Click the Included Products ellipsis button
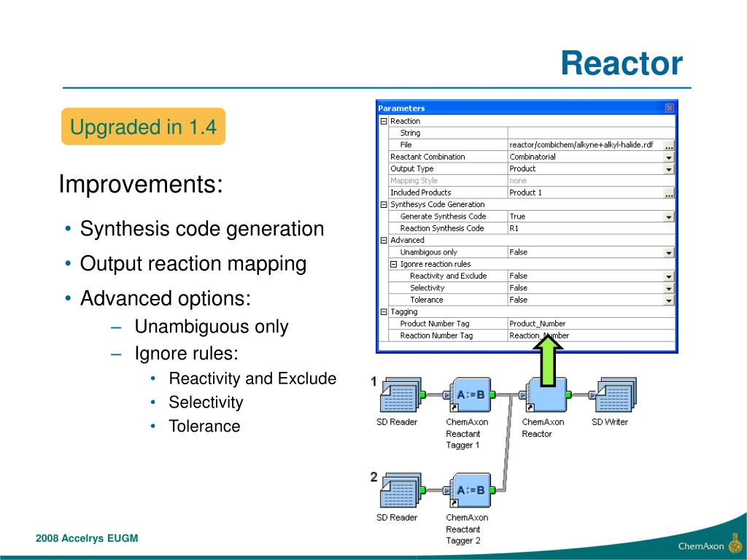The width and height of the screenshot is (747, 560). (x=670, y=192)
